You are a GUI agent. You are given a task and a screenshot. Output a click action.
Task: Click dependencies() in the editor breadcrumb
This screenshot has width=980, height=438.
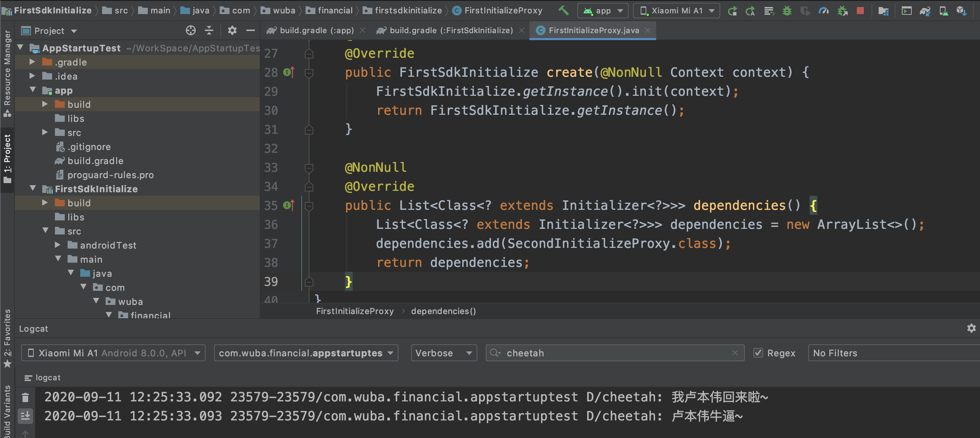(x=443, y=311)
